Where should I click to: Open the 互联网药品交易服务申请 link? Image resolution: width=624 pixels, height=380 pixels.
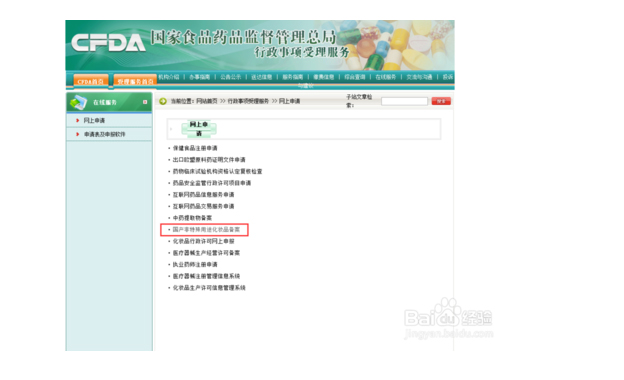pyautogui.click(x=203, y=206)
